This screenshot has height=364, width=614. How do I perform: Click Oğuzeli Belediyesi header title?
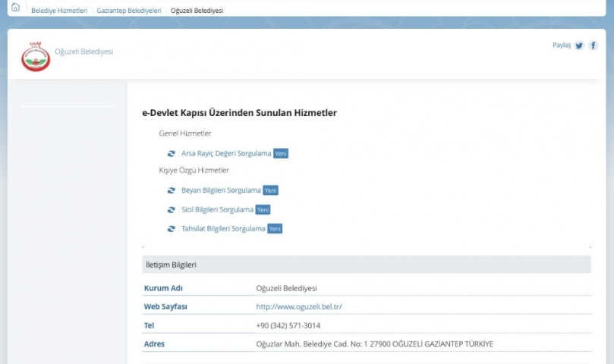[x=83, y=52]
